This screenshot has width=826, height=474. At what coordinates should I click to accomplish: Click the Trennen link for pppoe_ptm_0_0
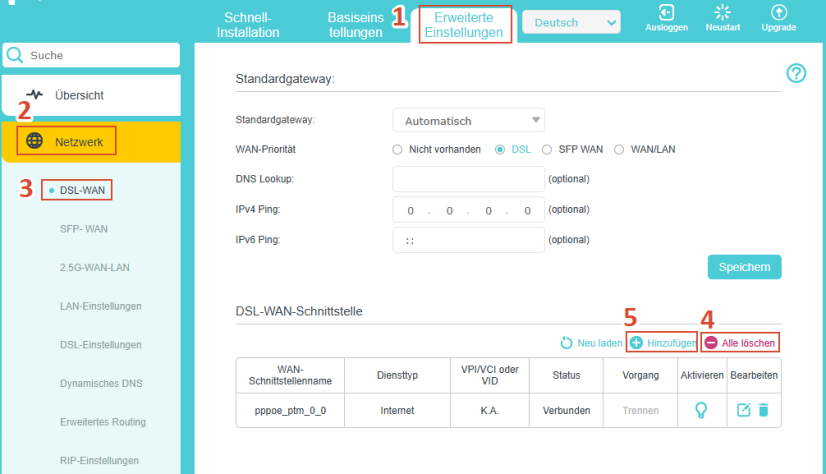(x=641, y=410)
